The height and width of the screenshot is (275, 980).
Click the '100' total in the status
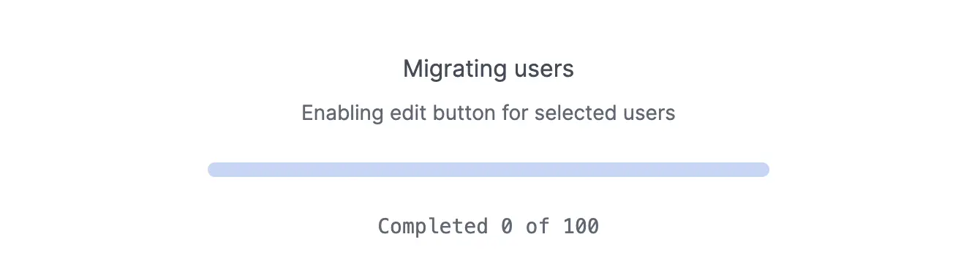[581, 226]
